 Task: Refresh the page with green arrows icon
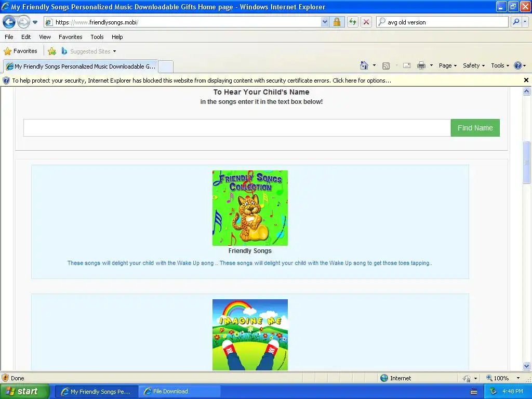(x=353, y=22)
